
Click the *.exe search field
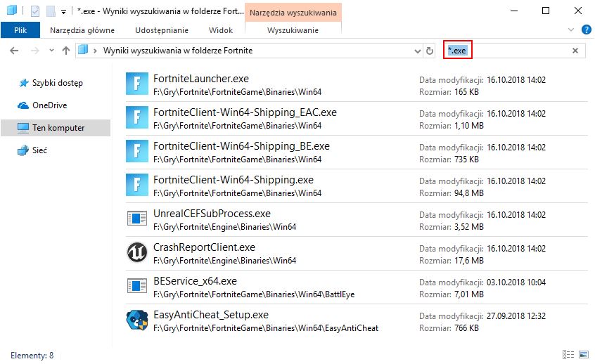[x=514, y=51]
